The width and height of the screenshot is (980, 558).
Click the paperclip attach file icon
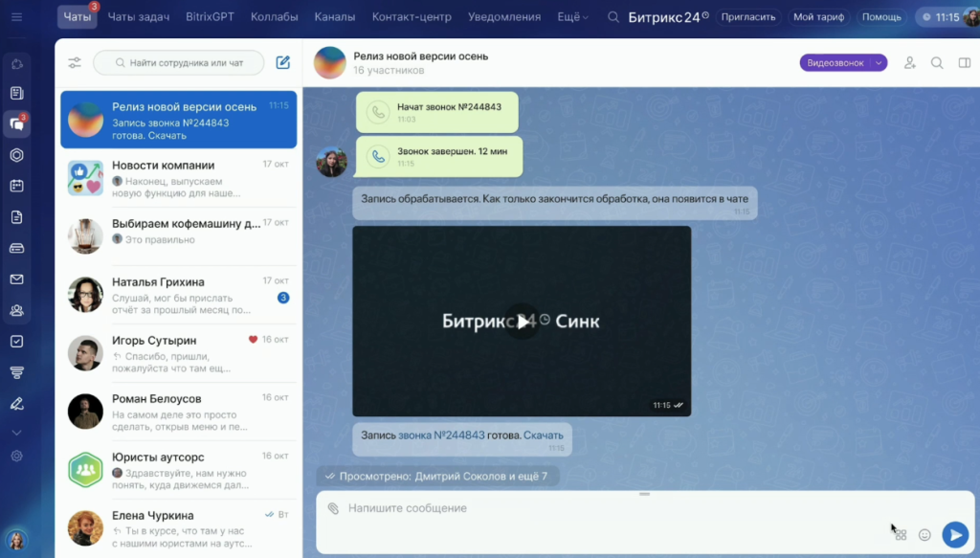click(333, 508)
